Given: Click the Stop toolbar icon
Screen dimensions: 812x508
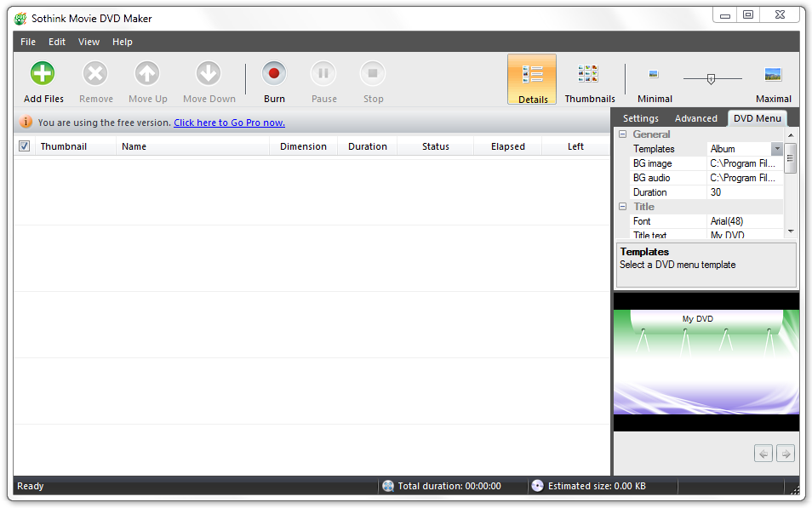Looking at the screenshot, I should (373, 73).
